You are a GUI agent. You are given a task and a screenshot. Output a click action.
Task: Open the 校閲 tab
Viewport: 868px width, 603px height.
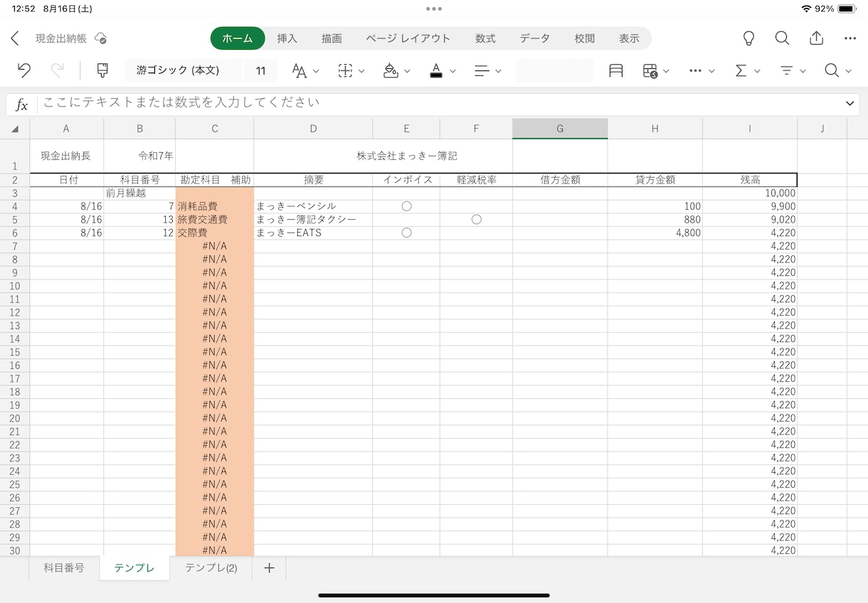pos(584,38)
